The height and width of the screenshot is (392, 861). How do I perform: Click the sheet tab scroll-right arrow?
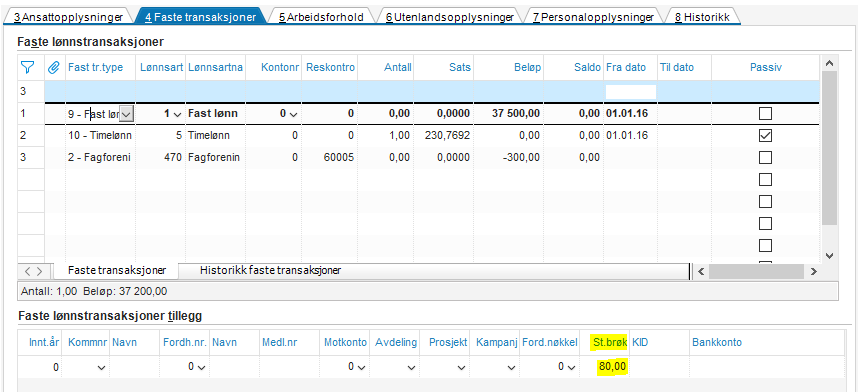click(x=40, y=271)
